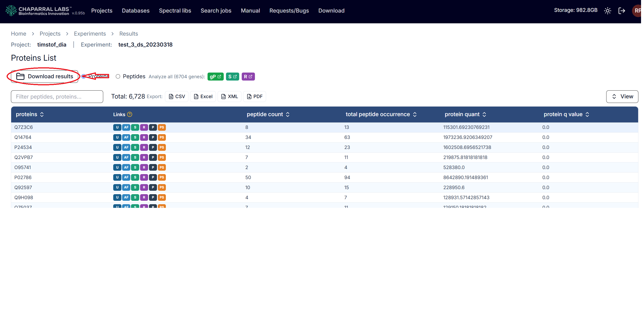The image size is (644, 316).
Task: Export table as CSV
Action: click(x=177, y=97)
